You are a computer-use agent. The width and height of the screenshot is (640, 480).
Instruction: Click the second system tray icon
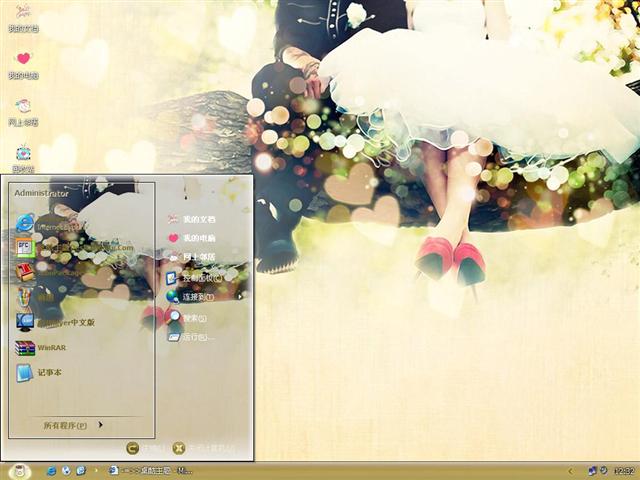click(x=604, y=471)
